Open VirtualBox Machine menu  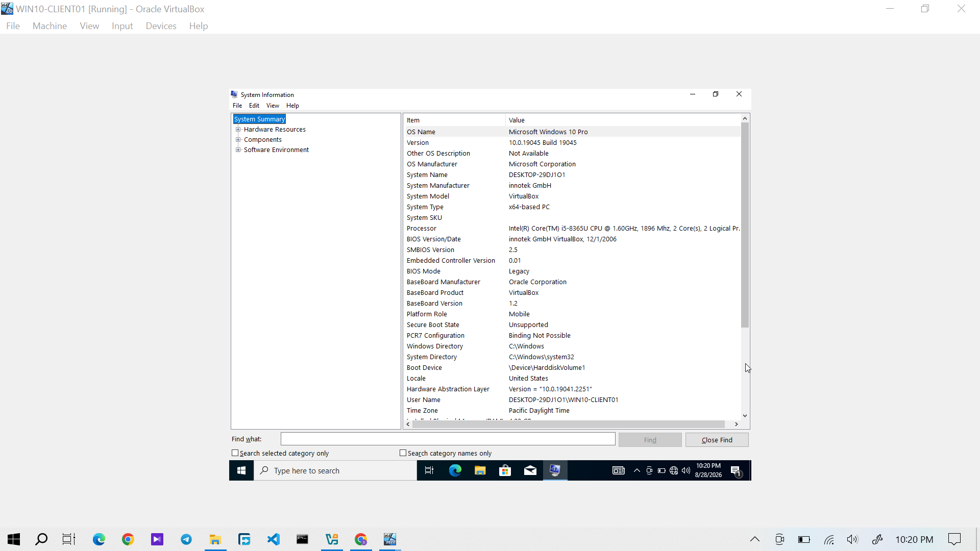(x=50, y=26)
